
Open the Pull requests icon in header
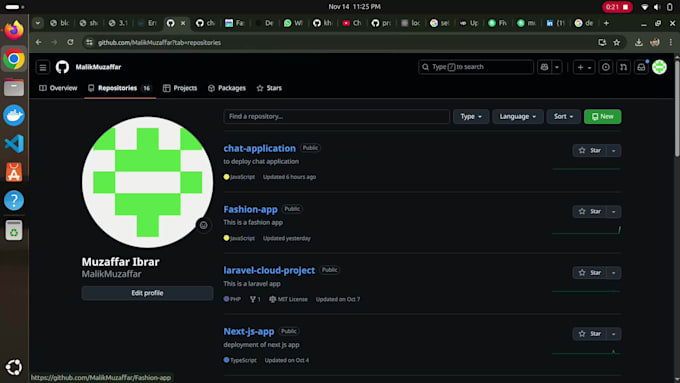coord(624,67)
